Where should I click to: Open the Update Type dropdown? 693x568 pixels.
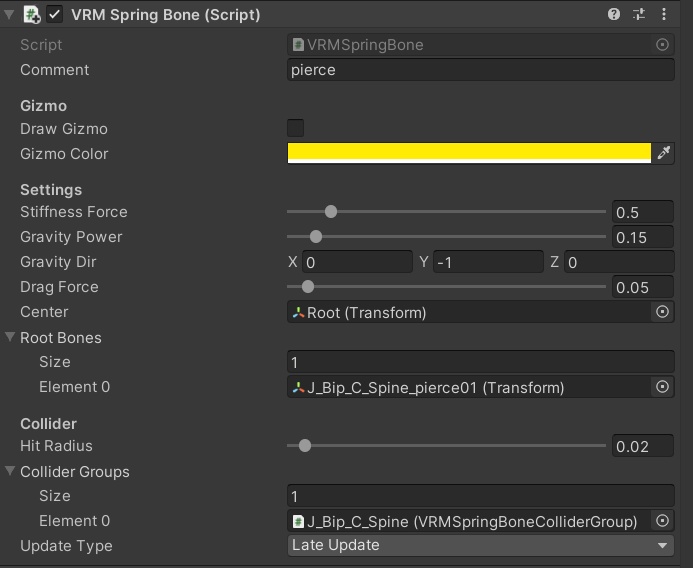click(480, 546)
